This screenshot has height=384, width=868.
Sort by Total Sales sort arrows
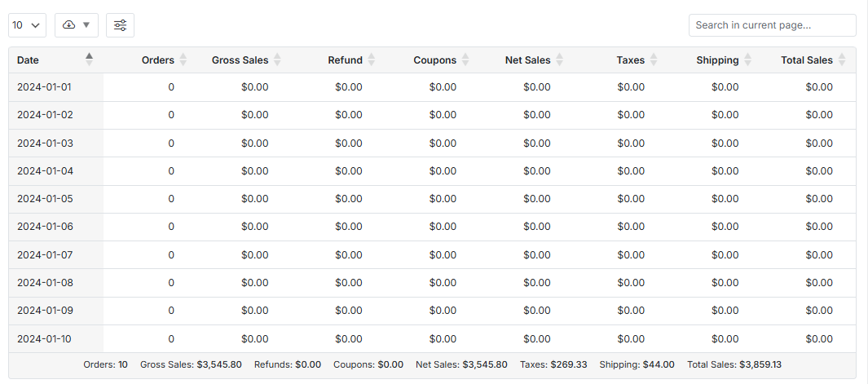842,60
